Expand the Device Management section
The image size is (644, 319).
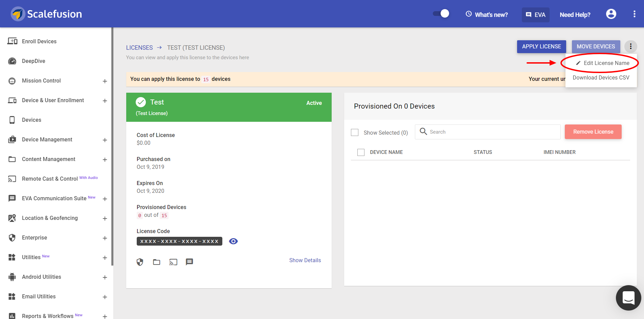tap(105, 140)
